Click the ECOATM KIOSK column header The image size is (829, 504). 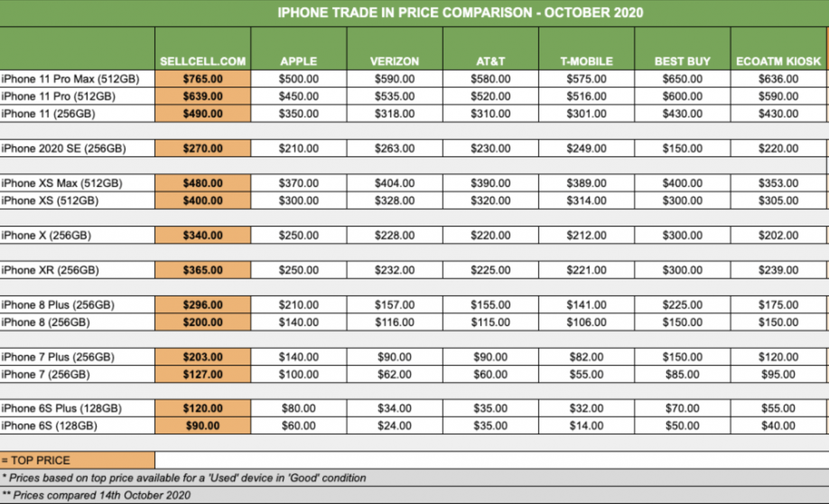778,61
